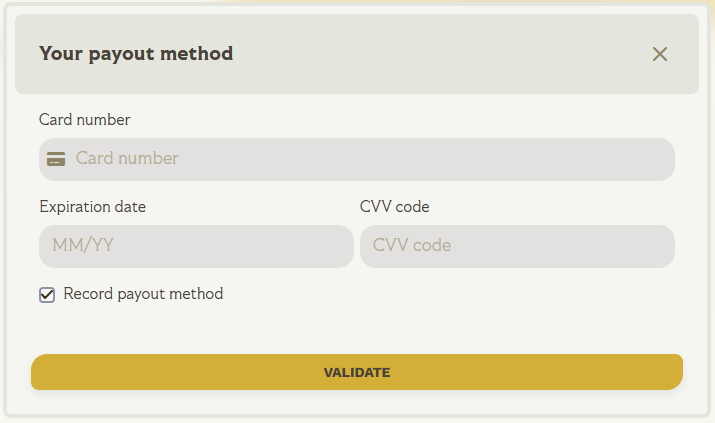Select the CVV code input box
Viewport: 715px width, 423px height.
517,246
